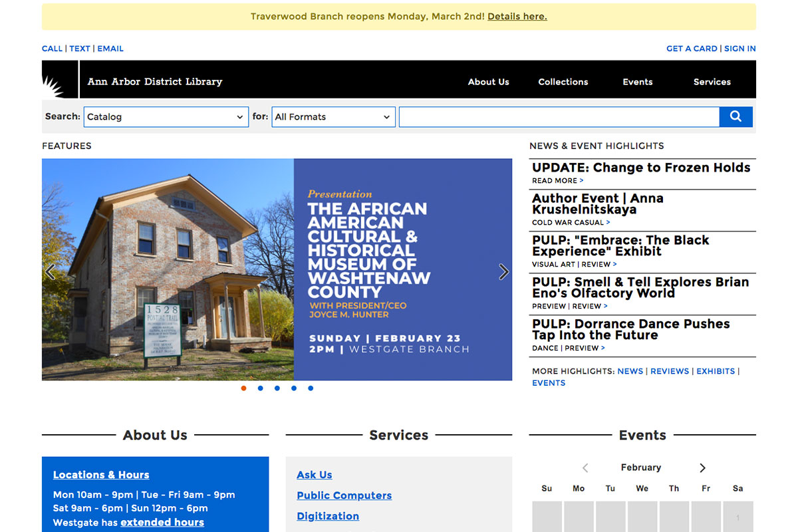Open the Ask Us service page
Image resolution: width=798 pixels, height=532 pixels.
314,474
